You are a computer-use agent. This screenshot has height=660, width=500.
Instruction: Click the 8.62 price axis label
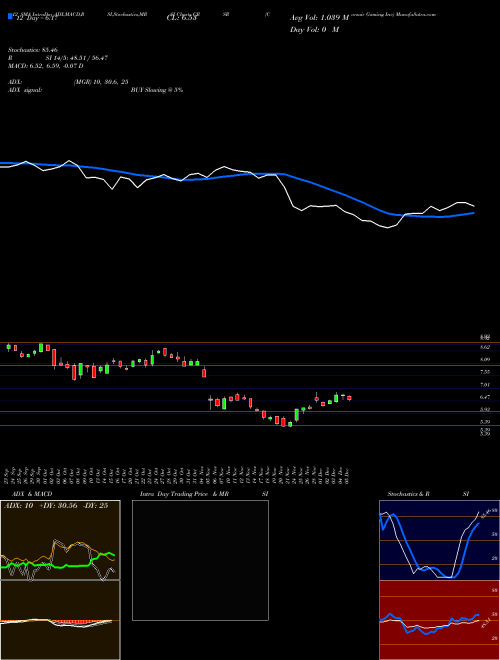point(484,347)
